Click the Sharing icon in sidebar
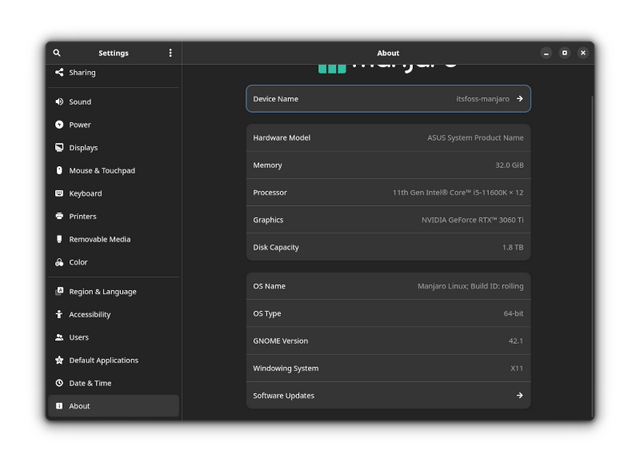This screenshot has height=470, width=640. click(59, 72)
